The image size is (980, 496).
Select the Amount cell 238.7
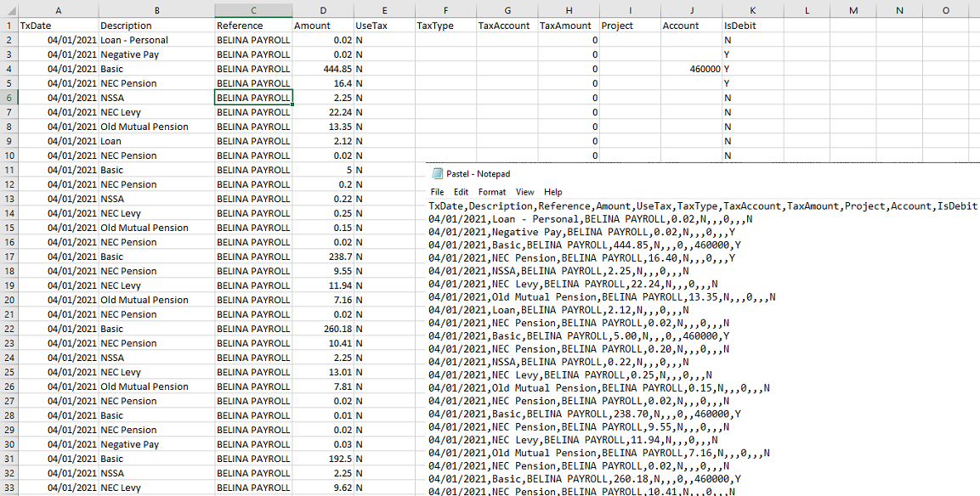322,256
